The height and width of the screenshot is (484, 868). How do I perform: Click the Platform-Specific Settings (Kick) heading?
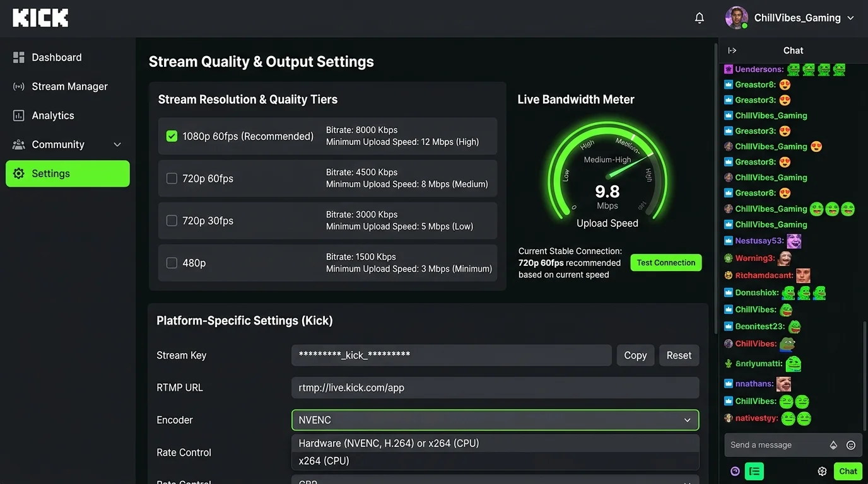[x=245, y=321]
